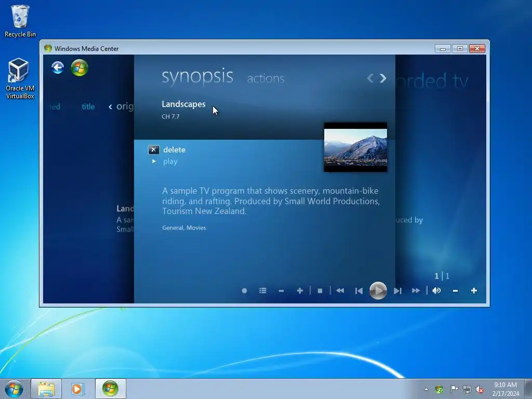Screen dimensions: 532x399
Task: Click the Record button in transport bar
Action: [x=244, y=291]
